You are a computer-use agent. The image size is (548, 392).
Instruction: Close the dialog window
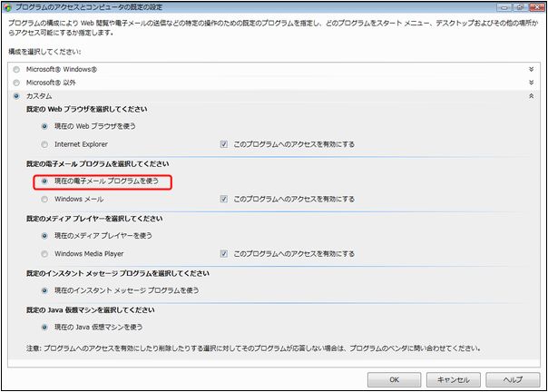pos(537,7)
